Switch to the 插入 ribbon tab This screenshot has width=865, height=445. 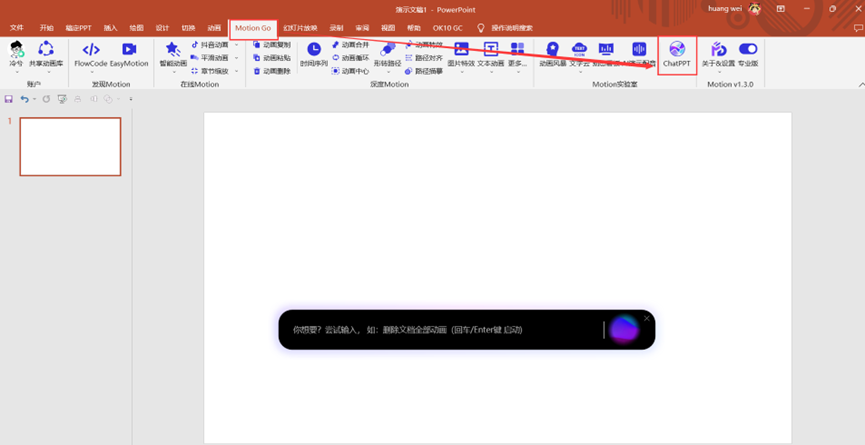point(110,28)
